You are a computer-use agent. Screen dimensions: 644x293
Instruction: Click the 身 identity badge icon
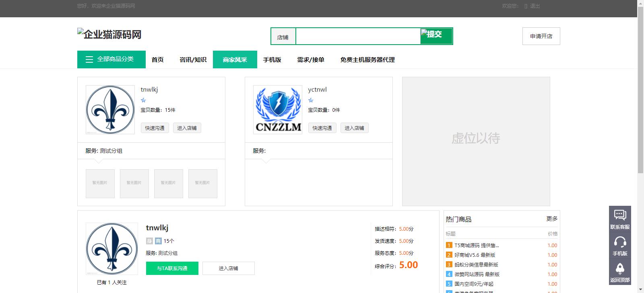[x=149, y=241]
